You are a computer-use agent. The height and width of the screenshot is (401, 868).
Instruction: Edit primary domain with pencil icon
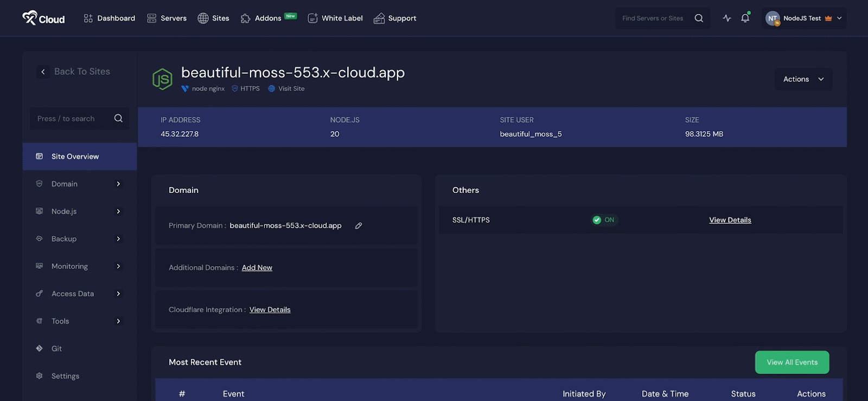pyautogui.click(x=359, y=225)
